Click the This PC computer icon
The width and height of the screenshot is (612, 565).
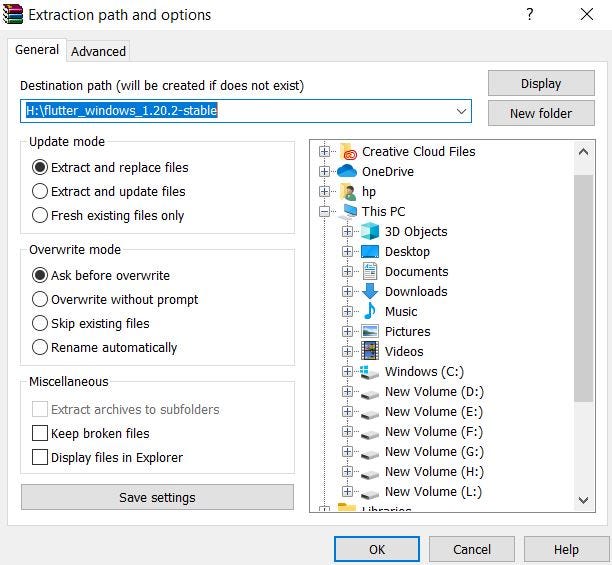[347, 211]
